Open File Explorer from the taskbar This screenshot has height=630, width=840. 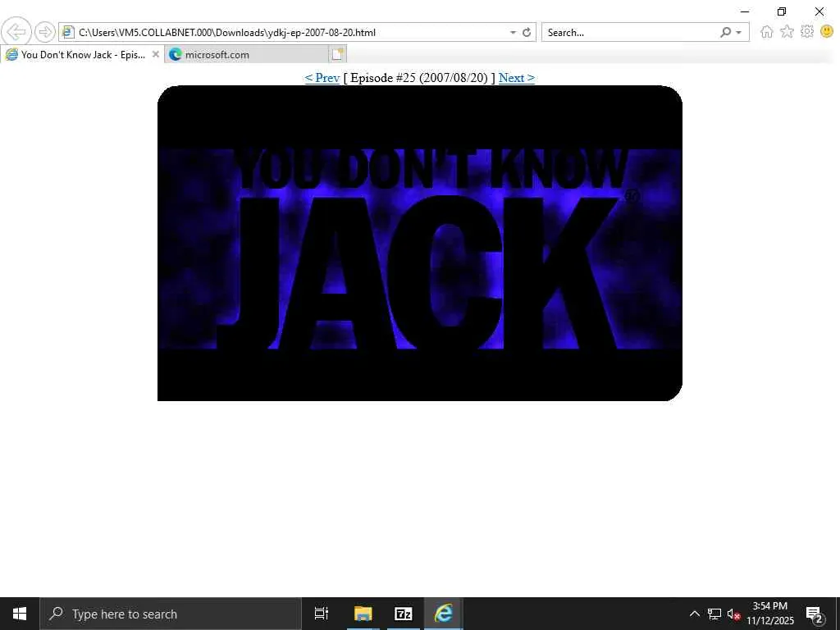[363, 614]
